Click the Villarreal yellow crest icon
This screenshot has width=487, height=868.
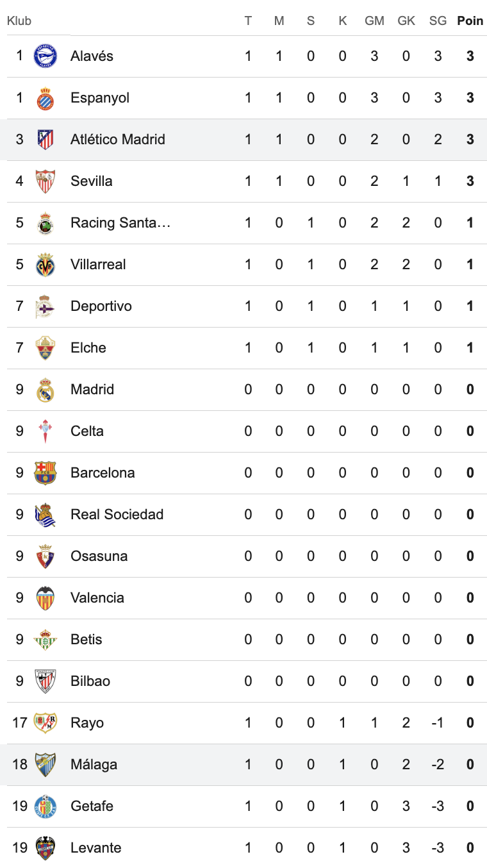pos(45,265)
